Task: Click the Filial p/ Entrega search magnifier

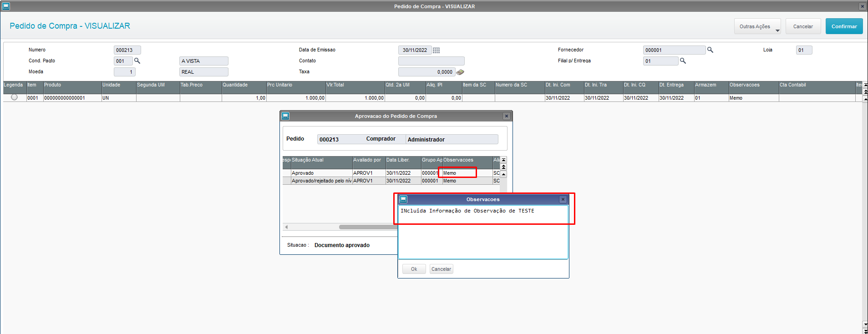Action: point(683,61)
